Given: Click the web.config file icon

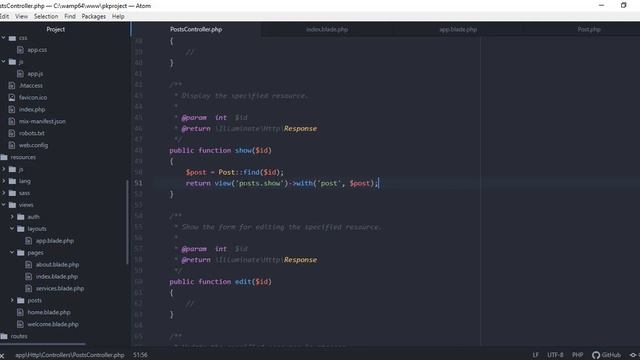Looking at the screenshot, I should 12,145.
